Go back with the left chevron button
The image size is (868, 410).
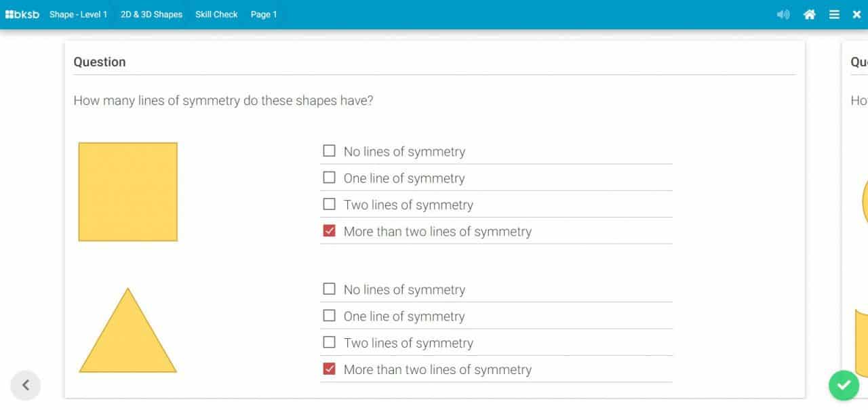point(26,386)
